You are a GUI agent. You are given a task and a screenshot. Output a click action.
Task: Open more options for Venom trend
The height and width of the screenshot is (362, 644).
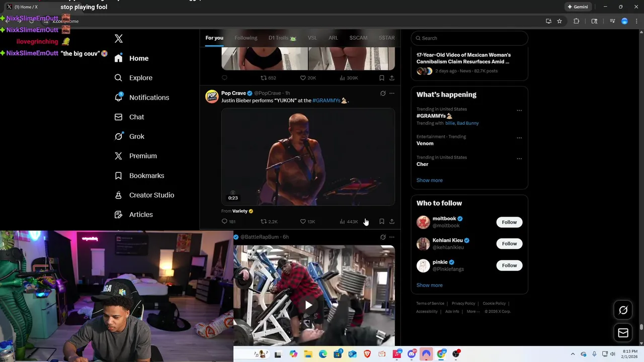coord(519,138)
